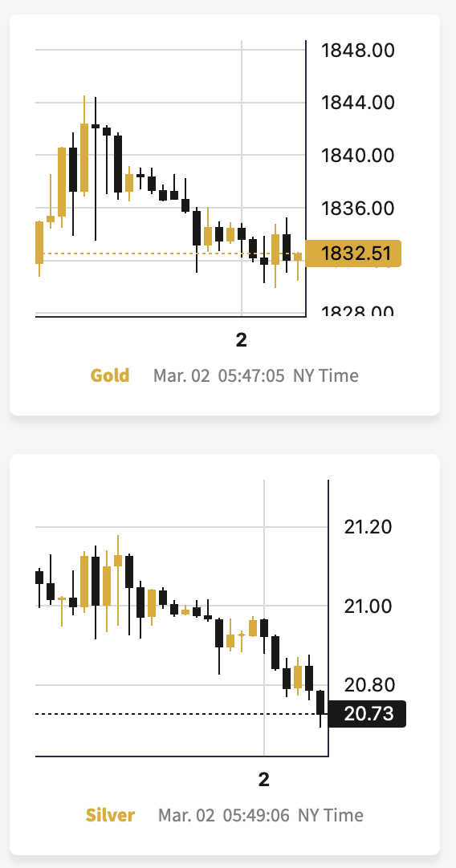The width and height of the screenshot is (456, 868).
Task: Click the Gold chart title link
Action: coord(110,376)
